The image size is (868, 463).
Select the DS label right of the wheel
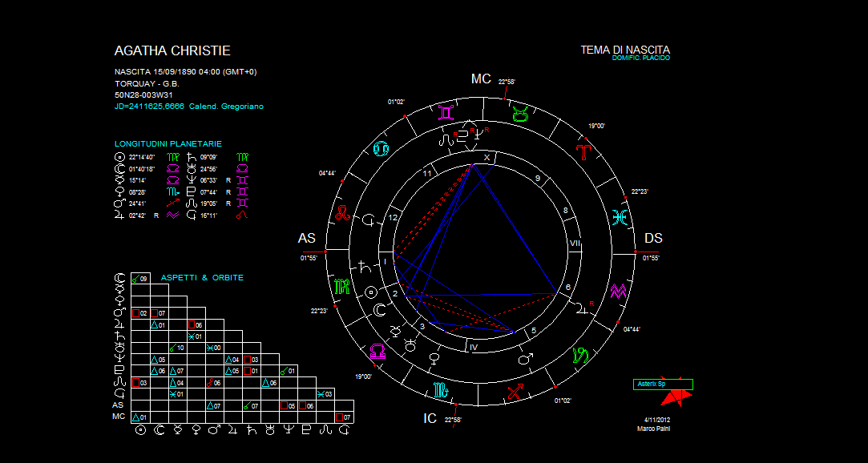tap(653, 239)
